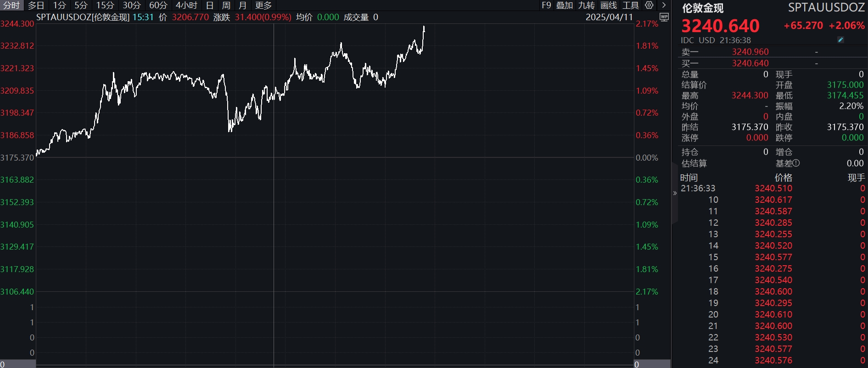Switch to 分时 intraday view

coord(11,6)
